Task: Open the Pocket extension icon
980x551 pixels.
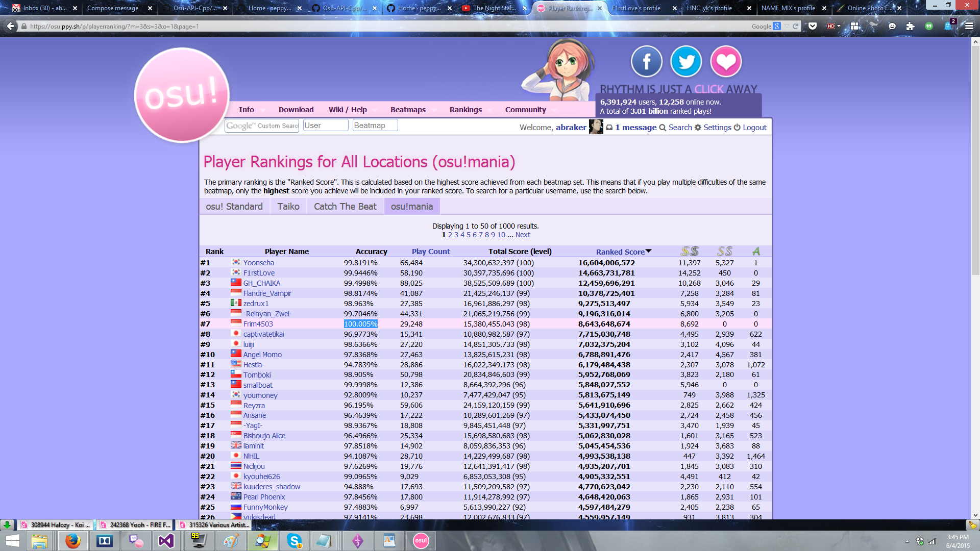Action: click(813, 26)
